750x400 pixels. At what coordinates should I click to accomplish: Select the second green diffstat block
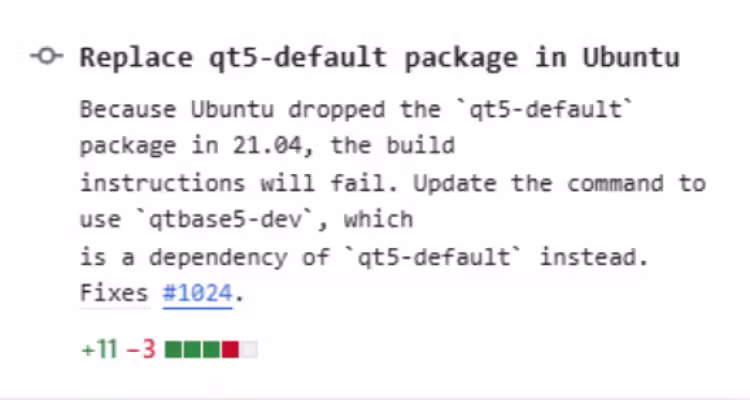[192, 349]
